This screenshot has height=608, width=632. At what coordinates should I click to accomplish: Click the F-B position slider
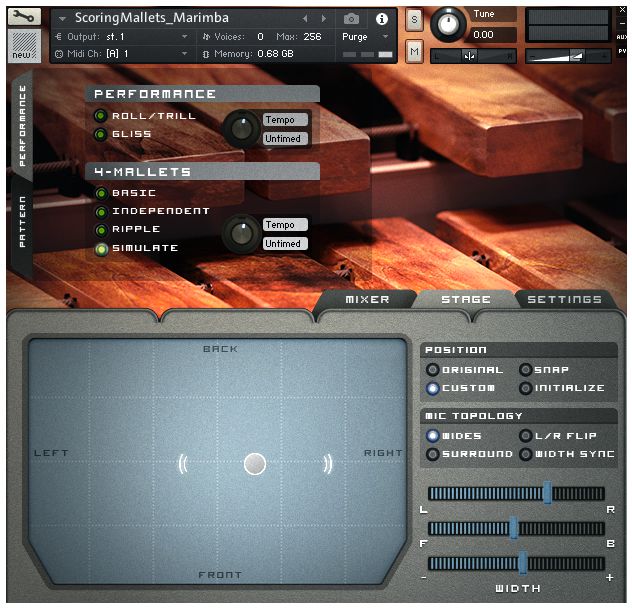click(516, 528)
